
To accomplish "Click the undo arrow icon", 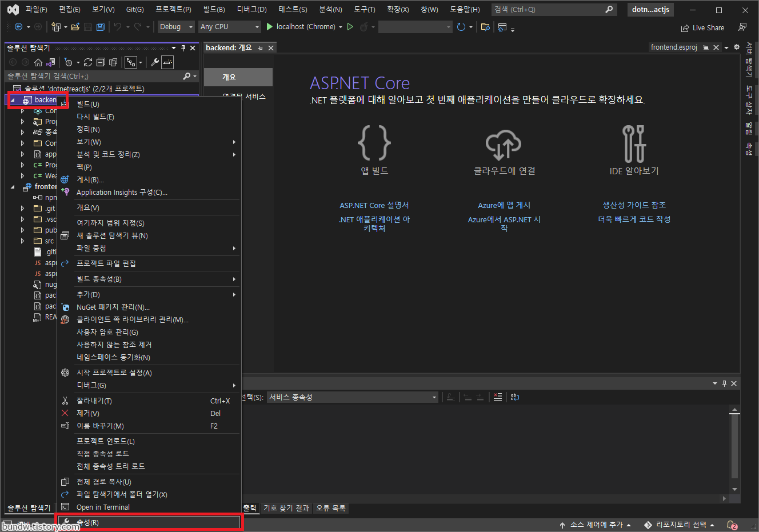I will click(x=118, y=27).
